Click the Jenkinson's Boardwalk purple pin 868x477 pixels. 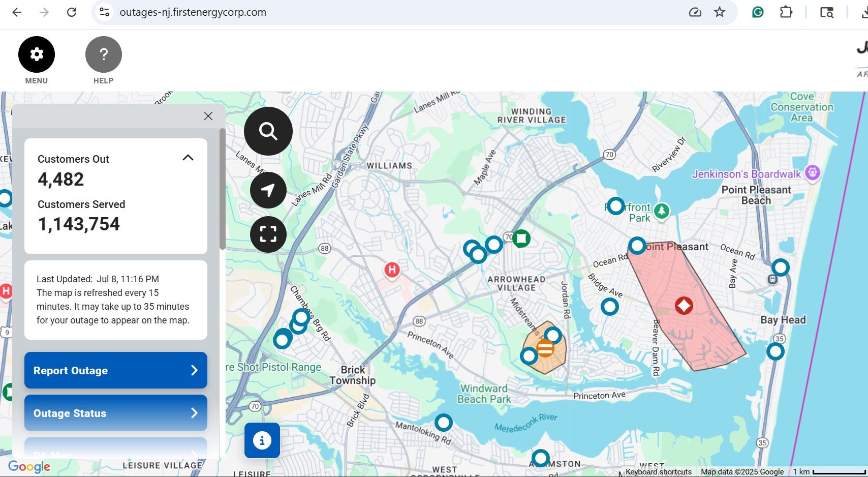tap(813, 173)
